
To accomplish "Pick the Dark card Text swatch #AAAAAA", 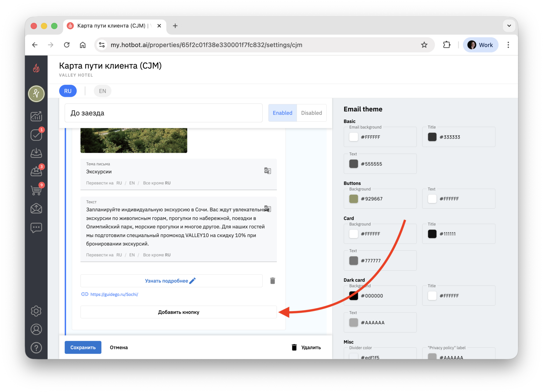I will point(354,323).
